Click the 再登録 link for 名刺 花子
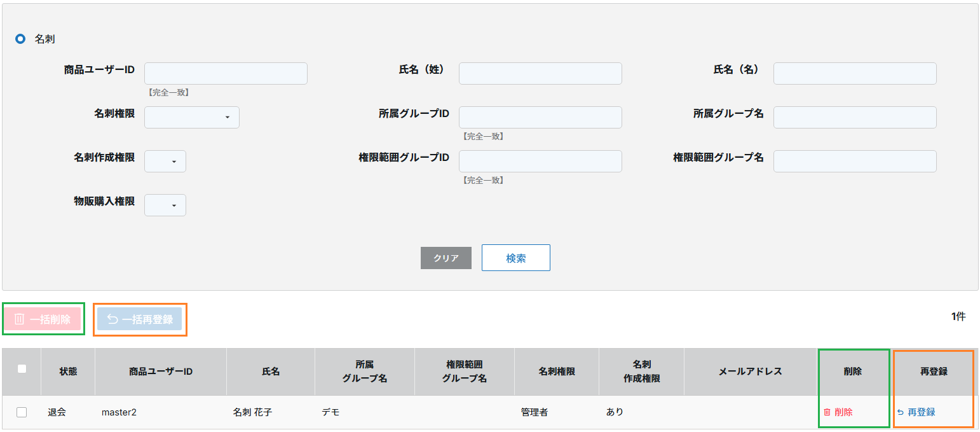This screenshot has height=432, width=980. pyautogui.click(x=921, y=412)
